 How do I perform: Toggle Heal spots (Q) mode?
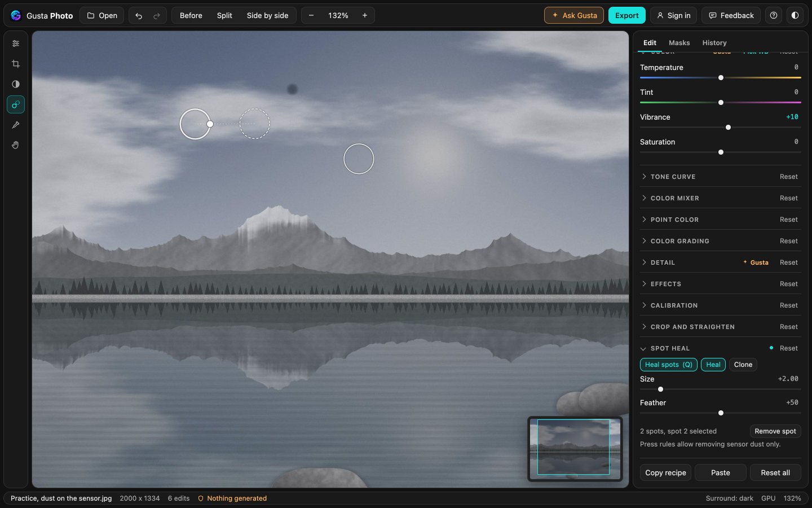[669, 365]
